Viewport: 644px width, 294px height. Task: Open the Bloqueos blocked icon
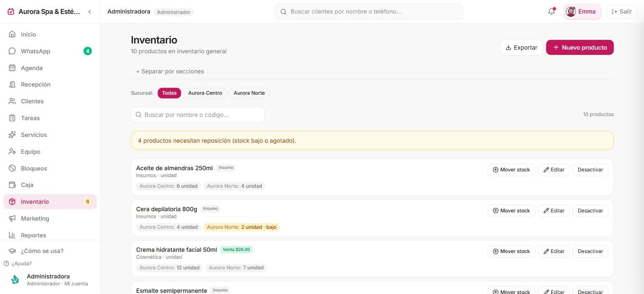[12, 169]
